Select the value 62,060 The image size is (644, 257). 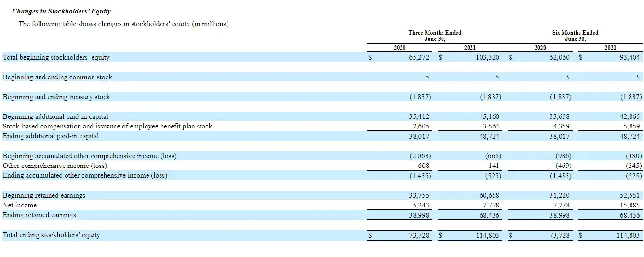[559, 57]
